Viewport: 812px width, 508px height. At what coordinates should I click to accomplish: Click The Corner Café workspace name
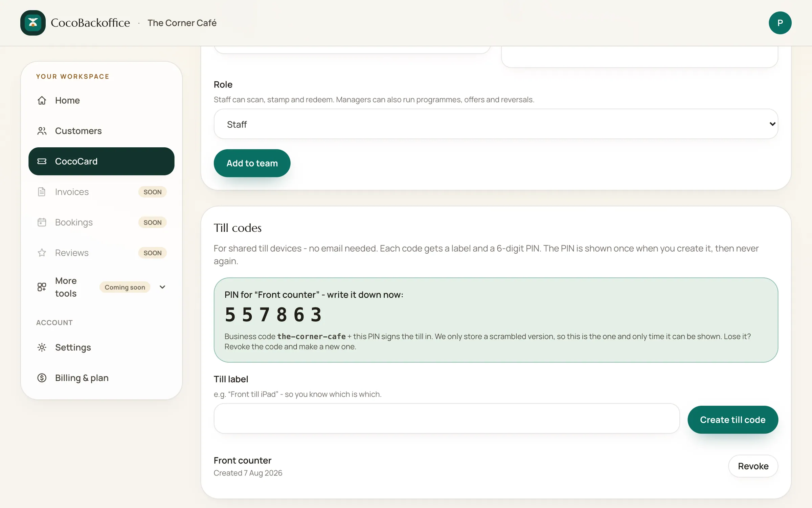coord(182,23)
